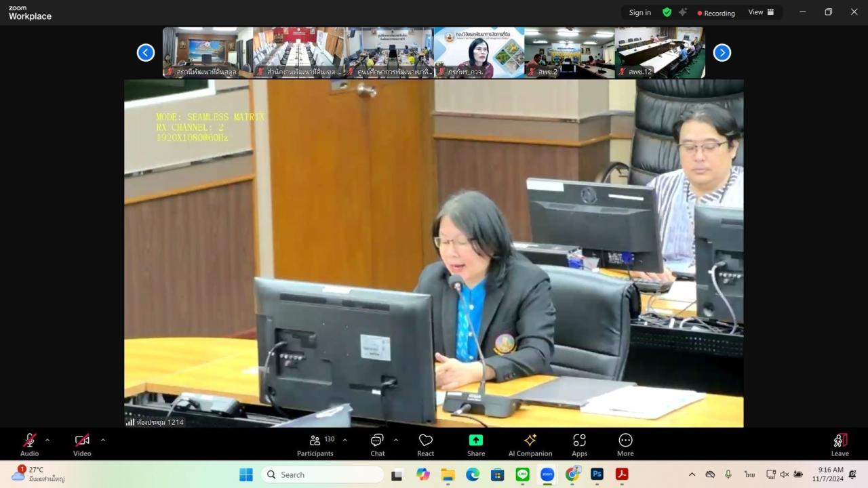Open the LINE app from the taskbar
This screenshot has height=488, width=868.
(522, 474)
